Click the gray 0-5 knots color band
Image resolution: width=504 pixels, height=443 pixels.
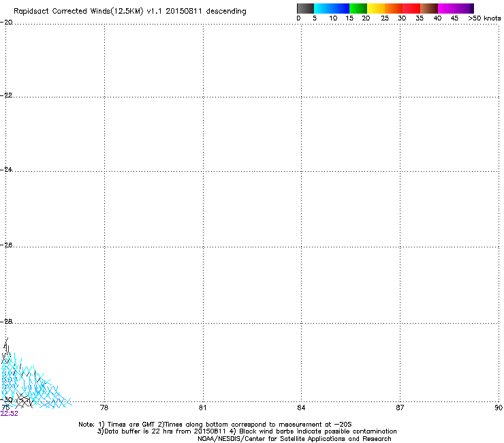coord(305,8)
